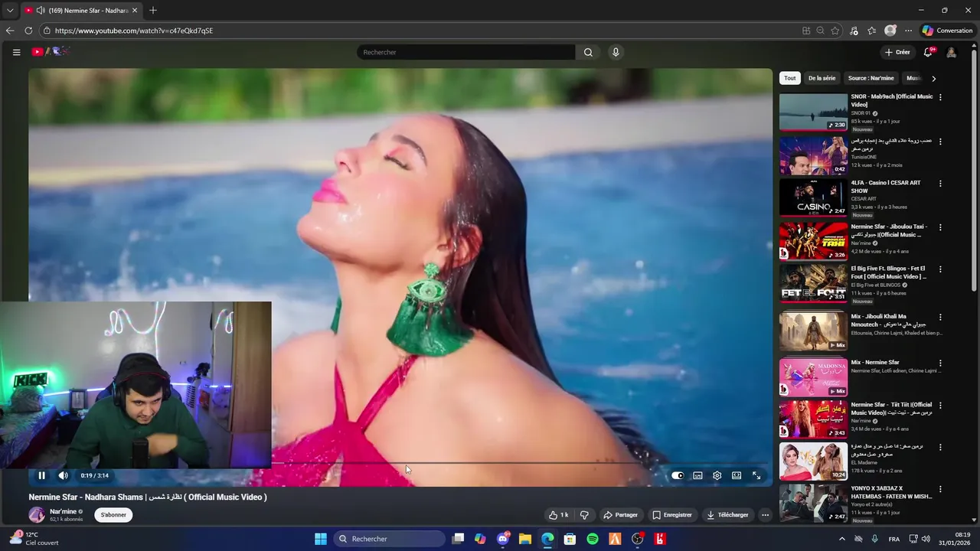Open browser settings and more menu
The height and width of the screenshot is (551, 980).
908,31
